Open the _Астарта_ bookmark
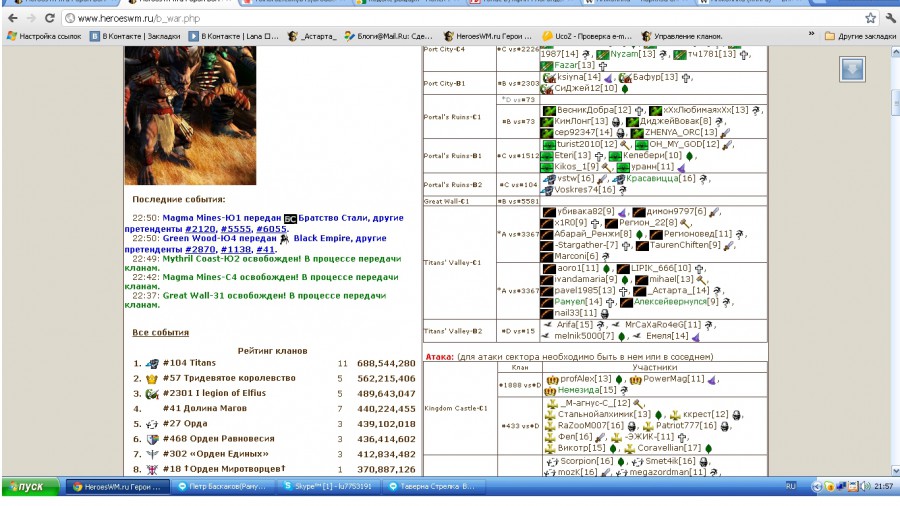 pos(312,36)
